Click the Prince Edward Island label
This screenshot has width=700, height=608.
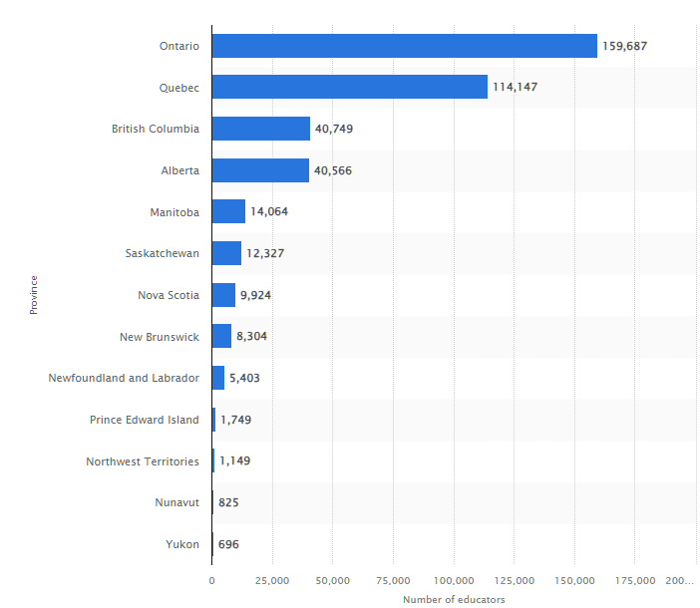click(x=144, y=420)
